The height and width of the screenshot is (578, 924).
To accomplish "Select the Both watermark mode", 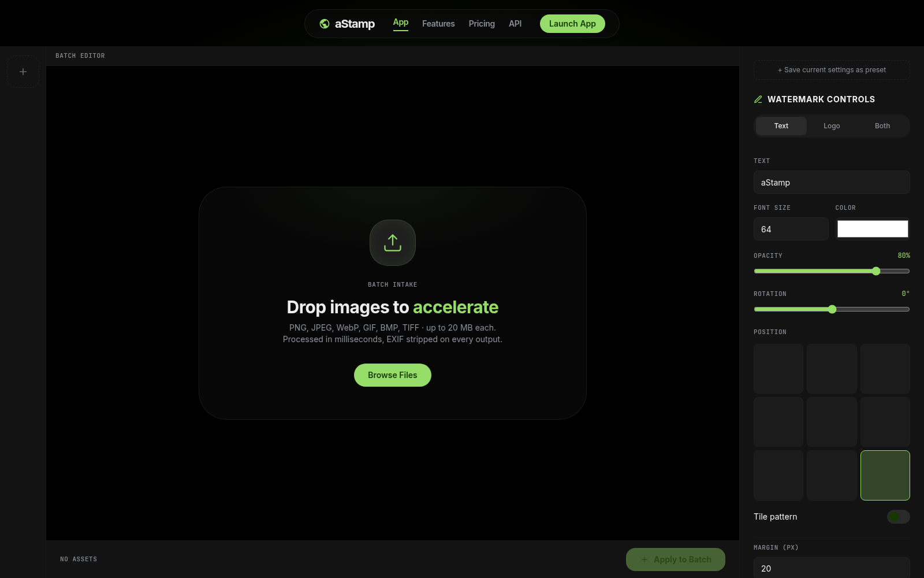I will [882, 126].
